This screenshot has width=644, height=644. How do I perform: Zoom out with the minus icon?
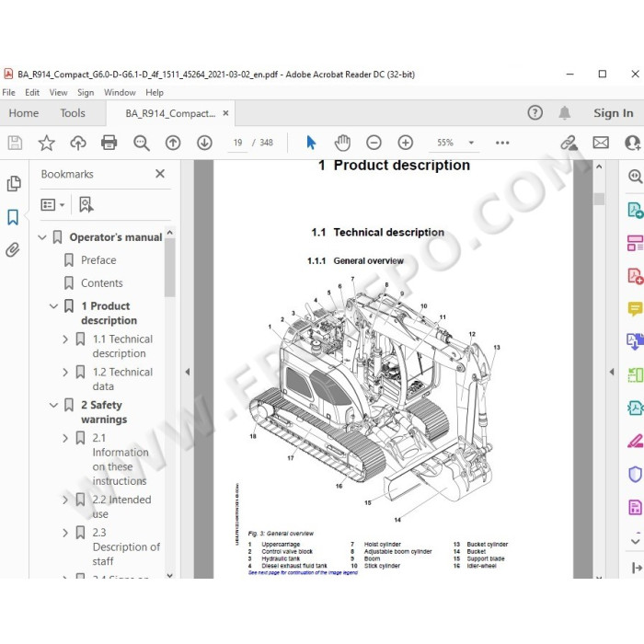pyautogui.click(x=374, y=143)
